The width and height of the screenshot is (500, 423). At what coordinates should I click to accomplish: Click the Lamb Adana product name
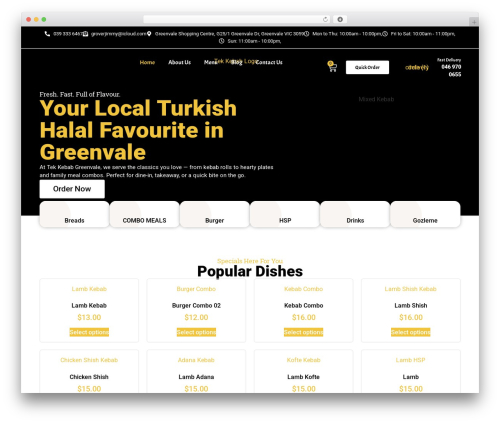point(196,377)
